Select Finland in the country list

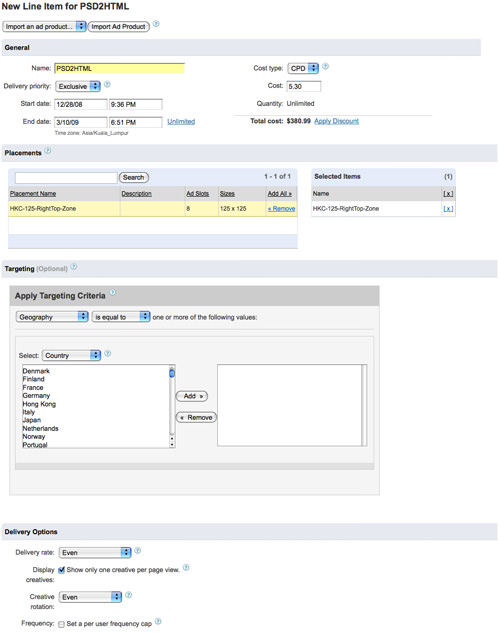34,379
